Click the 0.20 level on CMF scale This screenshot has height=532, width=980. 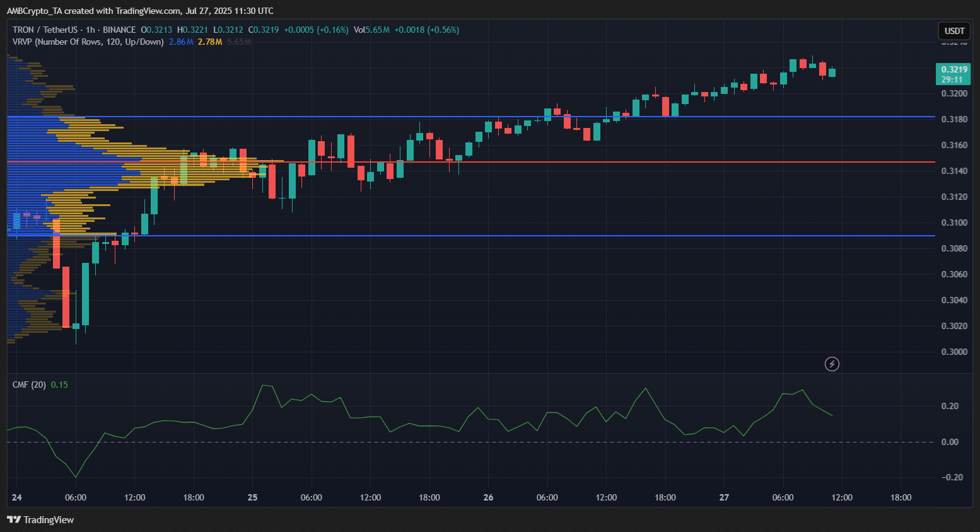(x=950, y=406)
